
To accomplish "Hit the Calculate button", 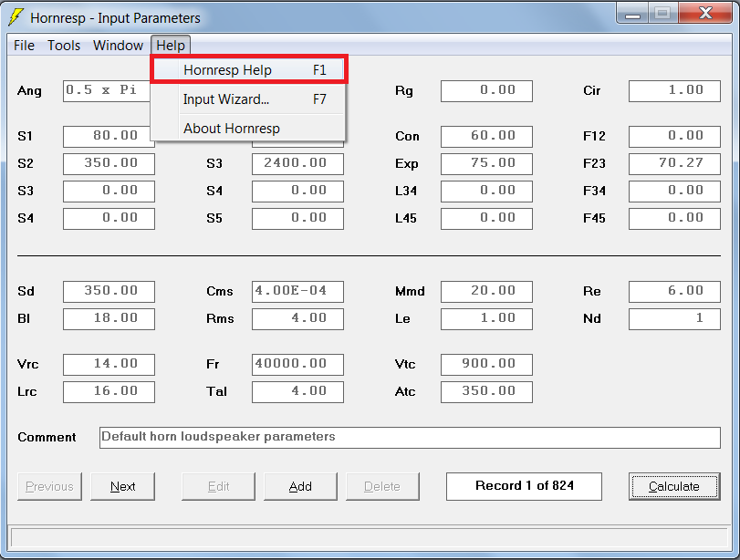I will tap(674, 486).
